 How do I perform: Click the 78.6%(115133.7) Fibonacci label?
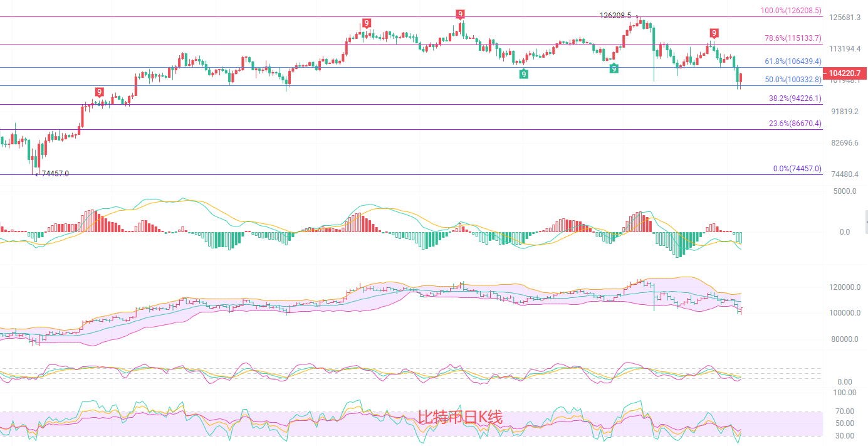pos(792,38)
